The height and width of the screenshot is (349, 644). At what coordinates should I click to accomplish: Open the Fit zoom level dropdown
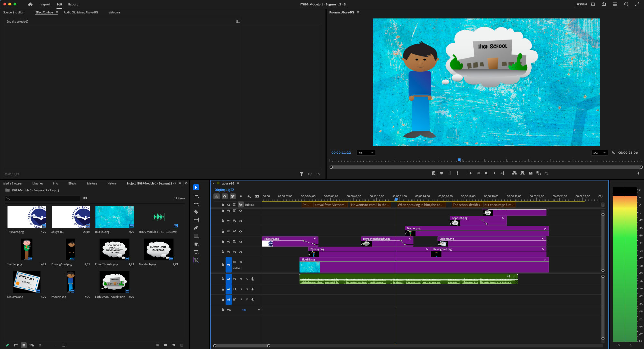[366, 153]
